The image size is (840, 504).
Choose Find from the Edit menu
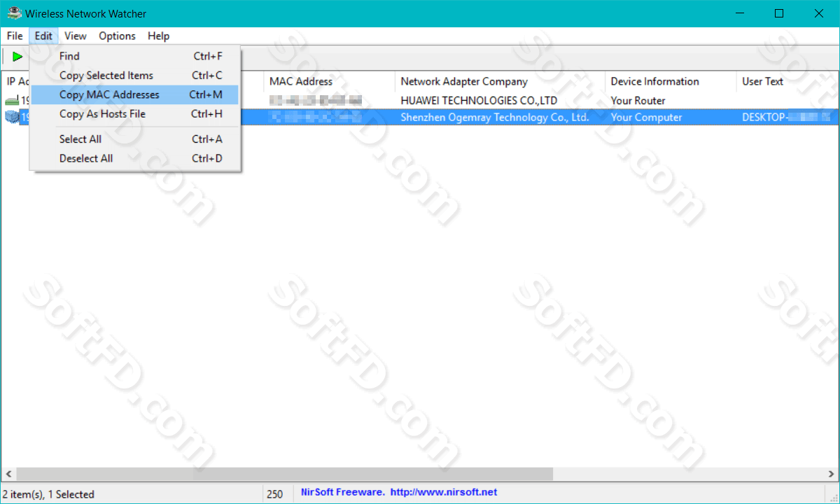[135, 56]
